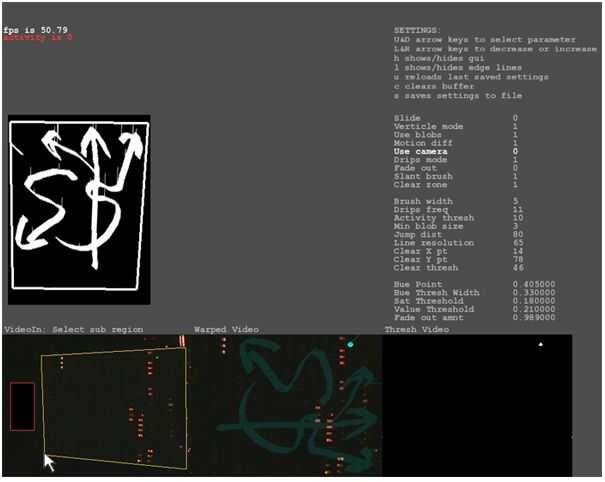The image size is (605, 482).
Task: Click the Jump dist value 80
Action: tap(518, 234)
